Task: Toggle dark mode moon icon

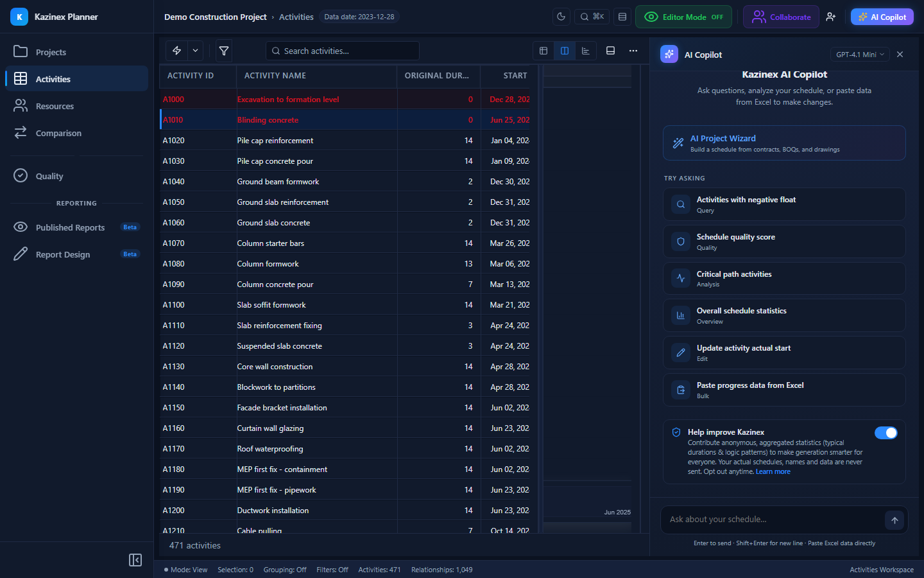Action: (561, 17)
